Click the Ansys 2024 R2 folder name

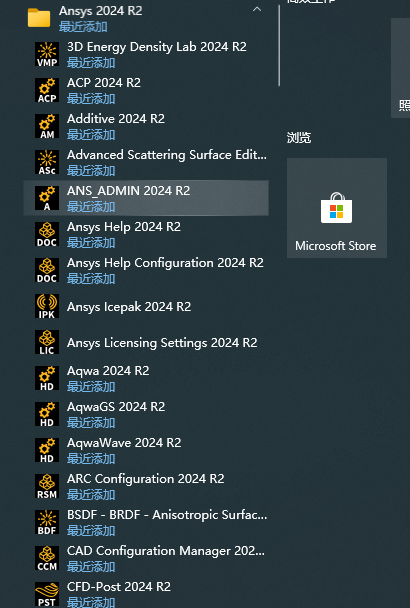100,11
